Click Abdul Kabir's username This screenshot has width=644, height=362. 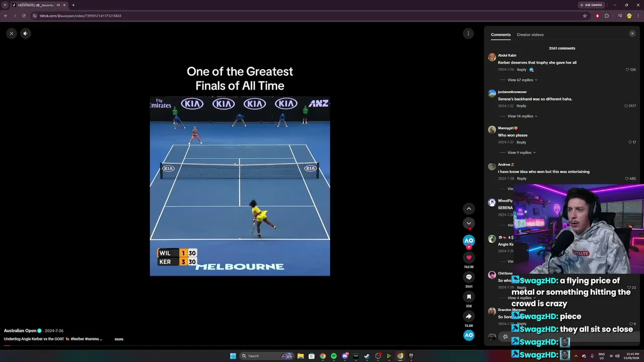(507, 55)
